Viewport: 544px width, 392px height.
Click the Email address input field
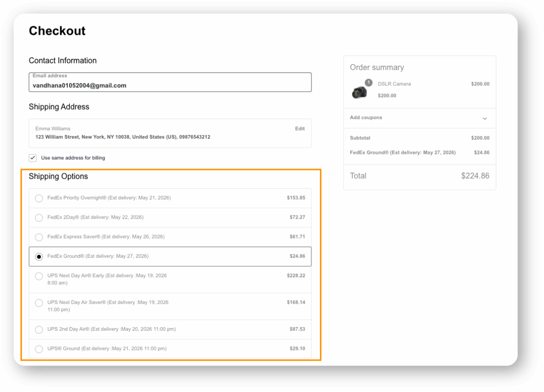(x=170, y=82)
